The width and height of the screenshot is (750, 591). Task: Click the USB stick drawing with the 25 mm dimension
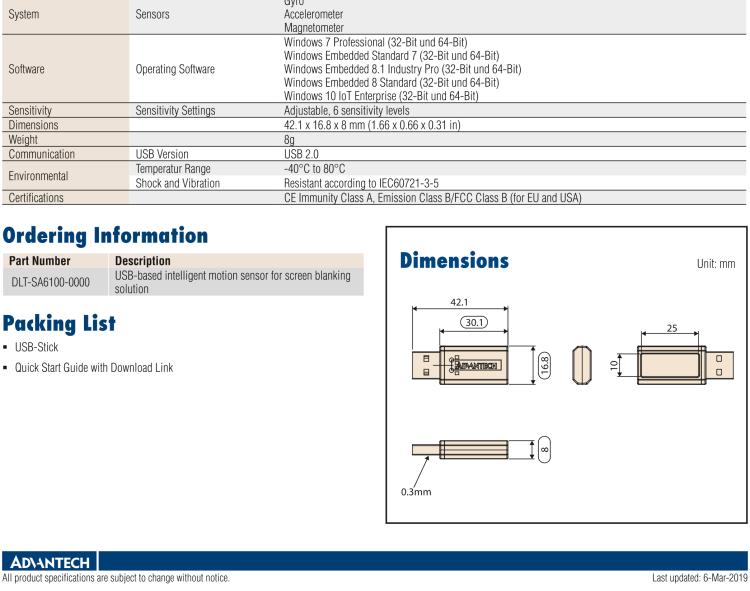(x=673, y=364)
